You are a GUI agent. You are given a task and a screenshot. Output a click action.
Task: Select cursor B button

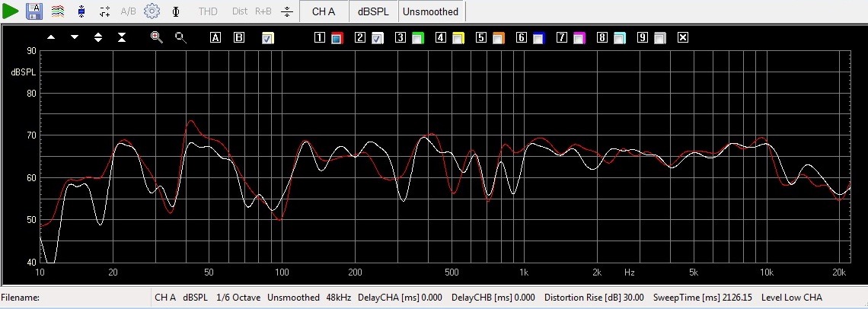pyautogui.click(x=238, y=37)
